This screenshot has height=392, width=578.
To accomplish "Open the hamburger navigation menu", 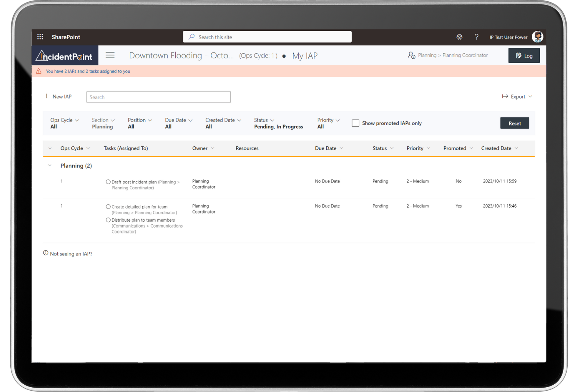I will coord(110,55).
